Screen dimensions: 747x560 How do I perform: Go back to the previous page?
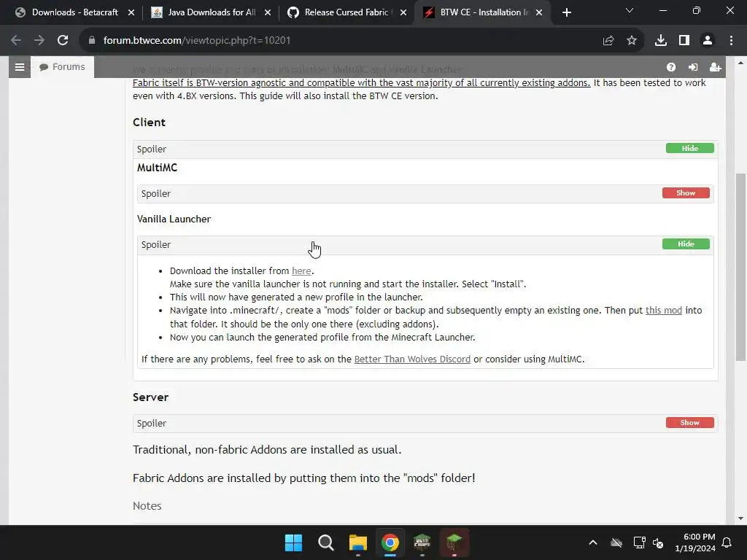(16, 41)
